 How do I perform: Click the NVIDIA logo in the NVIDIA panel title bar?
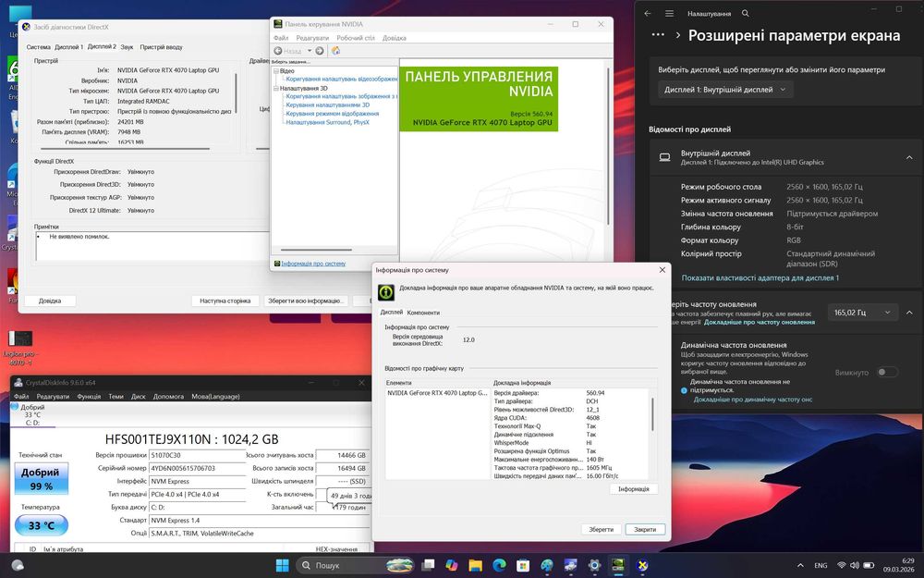tap(278, 24)
